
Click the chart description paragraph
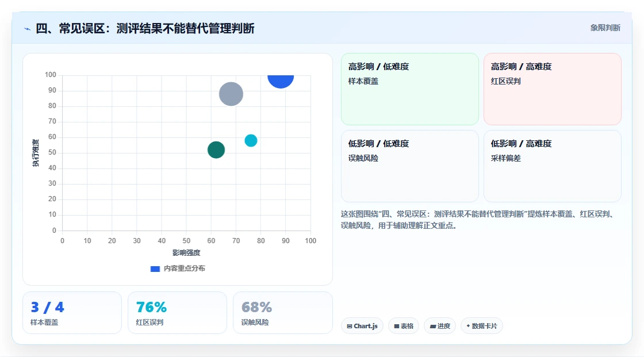click(x=478, y=220)
